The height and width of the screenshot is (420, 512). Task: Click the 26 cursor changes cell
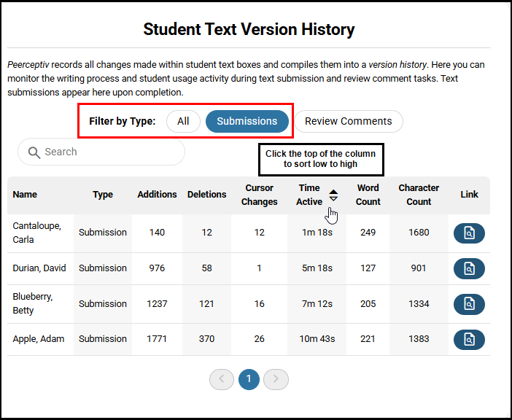click(x=259, y=339)
